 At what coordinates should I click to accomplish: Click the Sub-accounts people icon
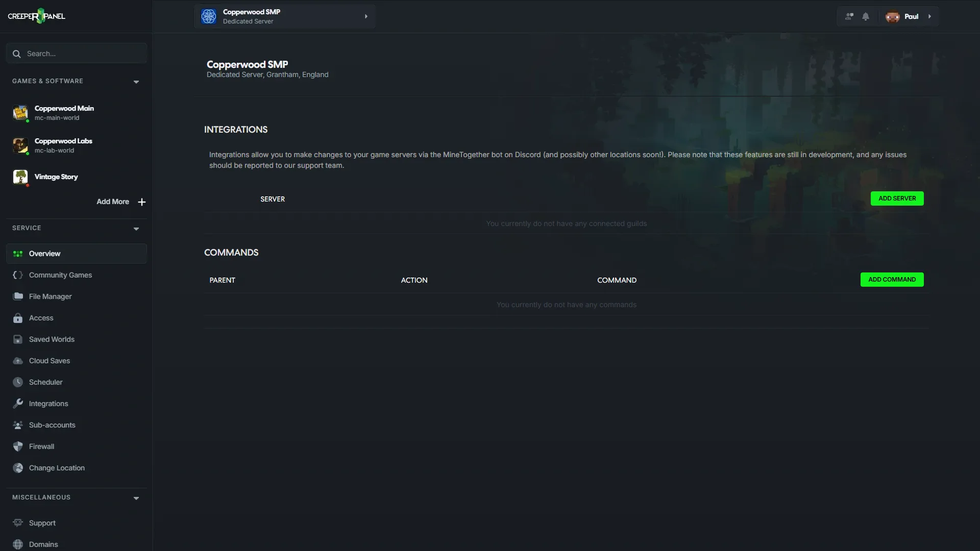(x=18, y=425)
